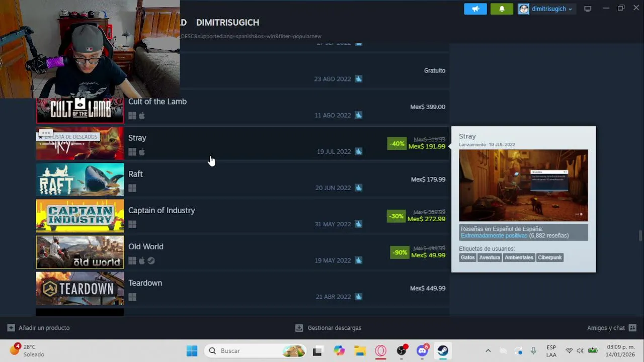Click Mac icon on Cult of the Lamb row
The height and width of the screenshot is (362, 644).
click(142, 116)
